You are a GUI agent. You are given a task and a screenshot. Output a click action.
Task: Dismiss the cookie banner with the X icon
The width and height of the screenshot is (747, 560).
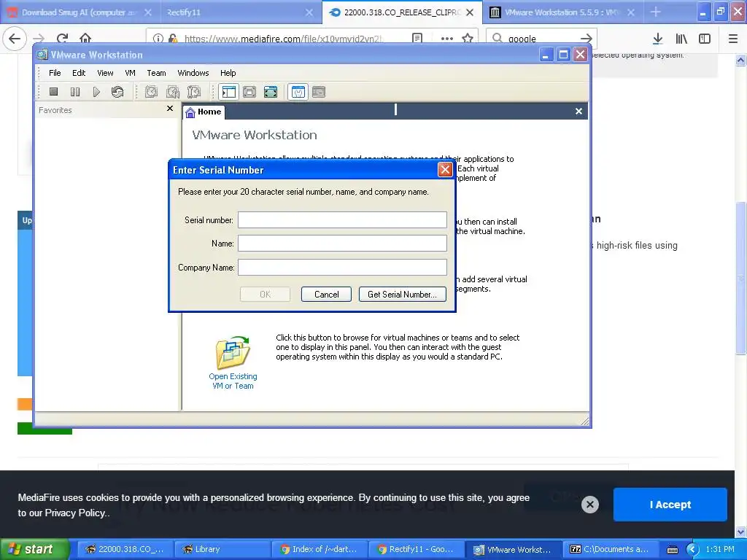[x=589, y=505]
